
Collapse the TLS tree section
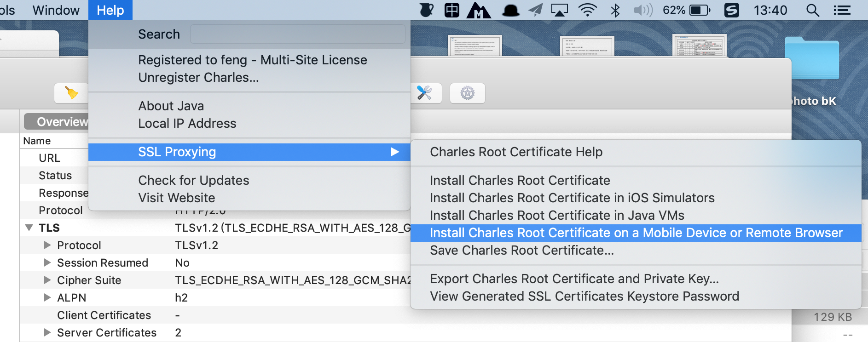pos(29,228)
